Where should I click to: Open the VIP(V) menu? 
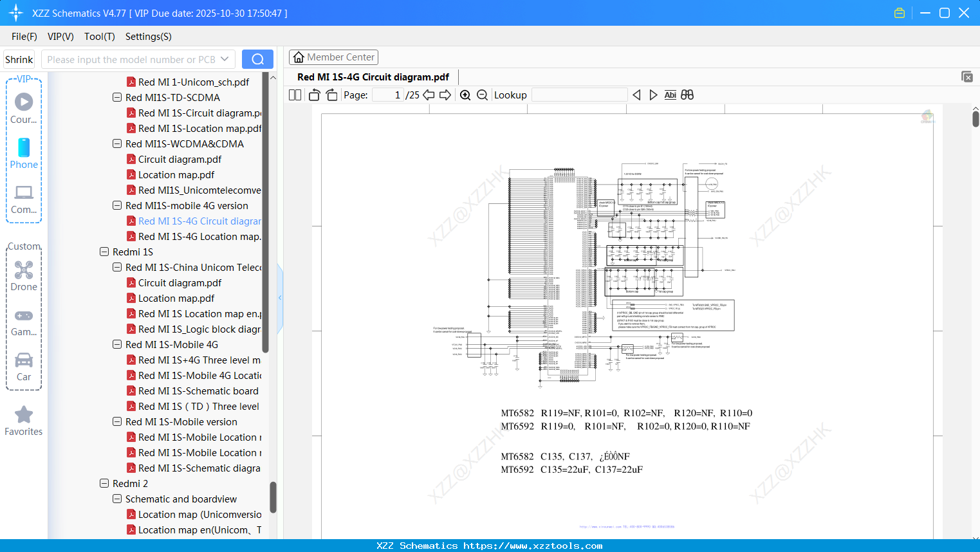click(60, 37)
